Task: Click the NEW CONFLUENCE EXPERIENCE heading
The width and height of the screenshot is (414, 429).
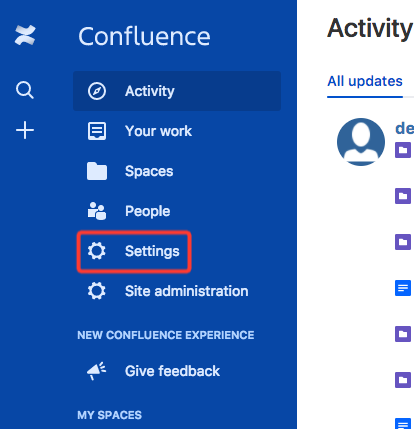Action: (x=166, y=335)
